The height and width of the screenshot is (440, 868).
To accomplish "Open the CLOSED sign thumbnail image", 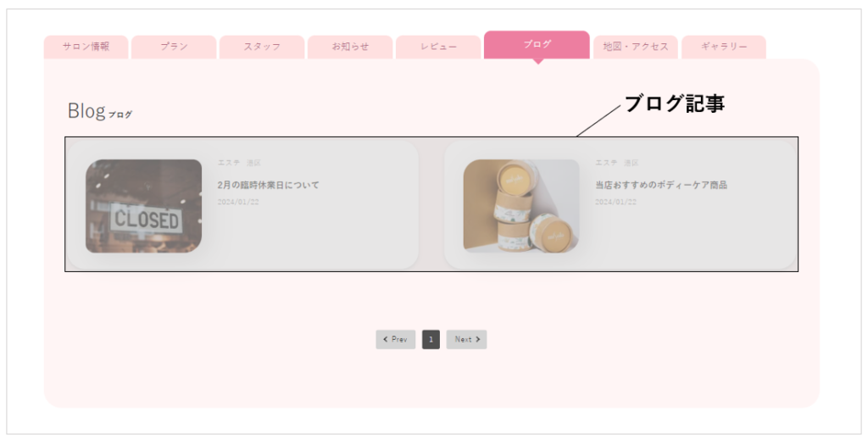I will click(x=143, y=207).
